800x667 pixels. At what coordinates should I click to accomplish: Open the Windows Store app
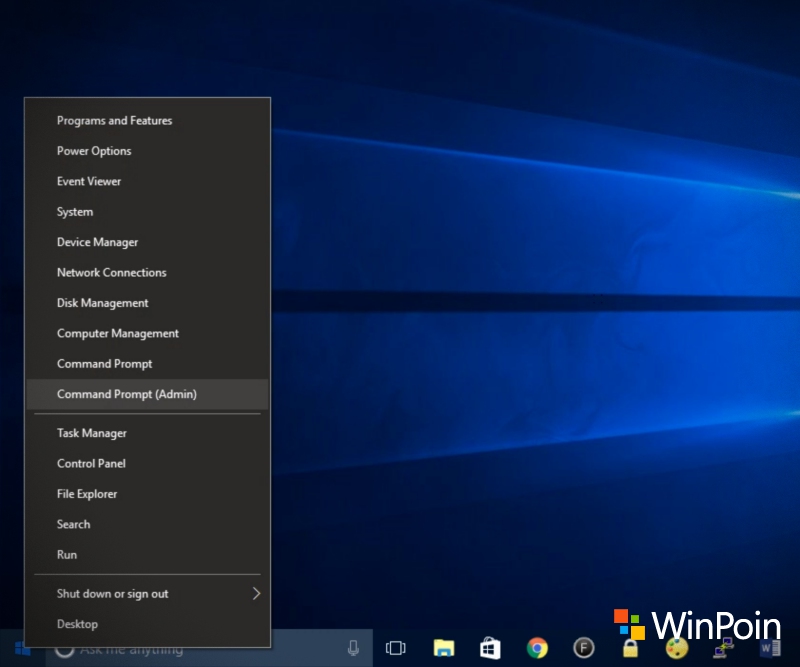[490, 648]
